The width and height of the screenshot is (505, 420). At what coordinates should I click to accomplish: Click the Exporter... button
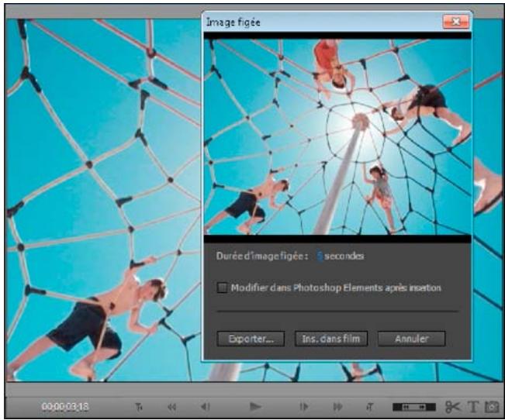click(251, 339)
